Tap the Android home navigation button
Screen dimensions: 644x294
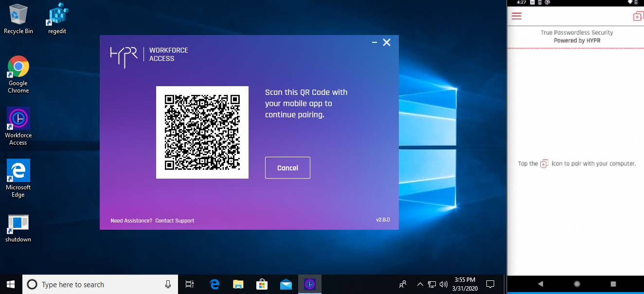point(577,284)
